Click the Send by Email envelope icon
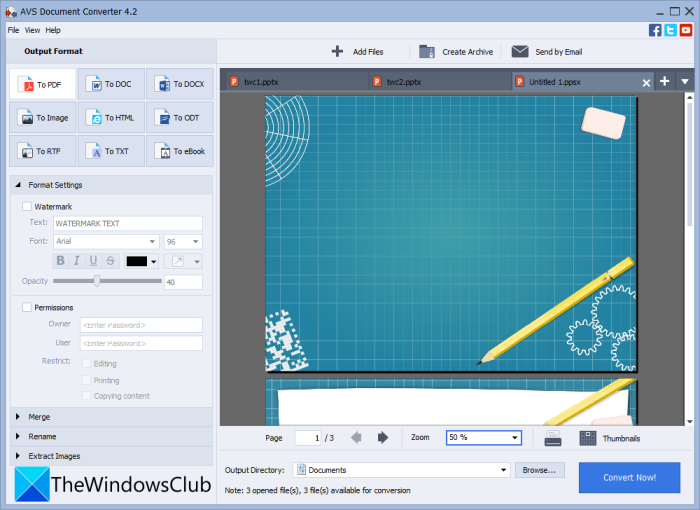Viewport: 700px width, 510px height. point(520,51)
